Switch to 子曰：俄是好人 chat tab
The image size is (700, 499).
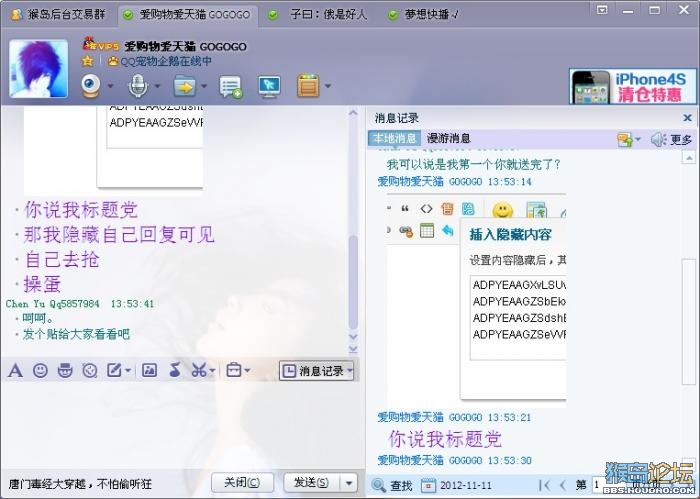317,15
